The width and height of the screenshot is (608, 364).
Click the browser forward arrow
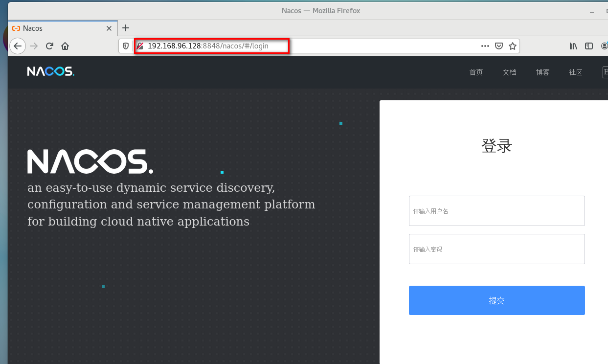coord(33,46)
